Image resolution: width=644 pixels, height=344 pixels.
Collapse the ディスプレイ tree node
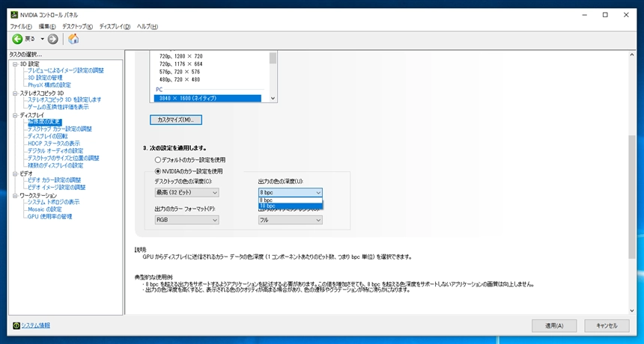[x=15, y=116]
